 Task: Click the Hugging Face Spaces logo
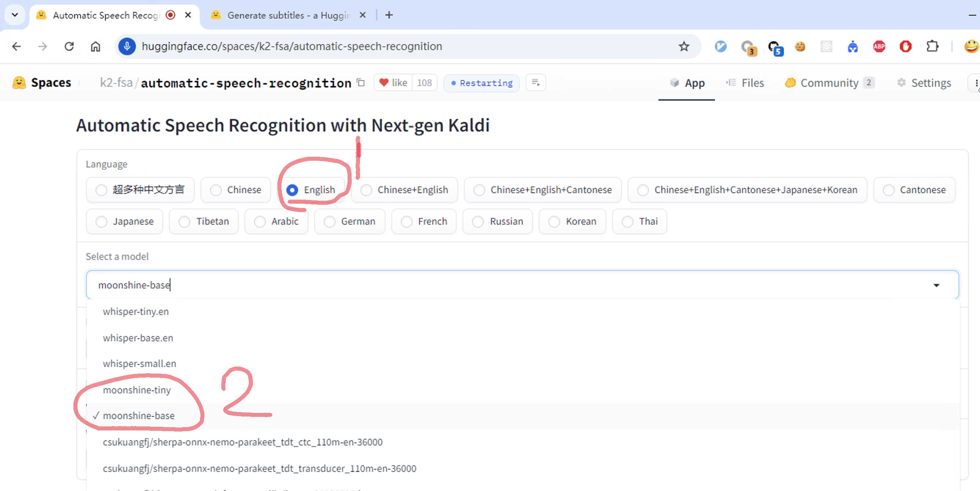(x=19, y=83)
